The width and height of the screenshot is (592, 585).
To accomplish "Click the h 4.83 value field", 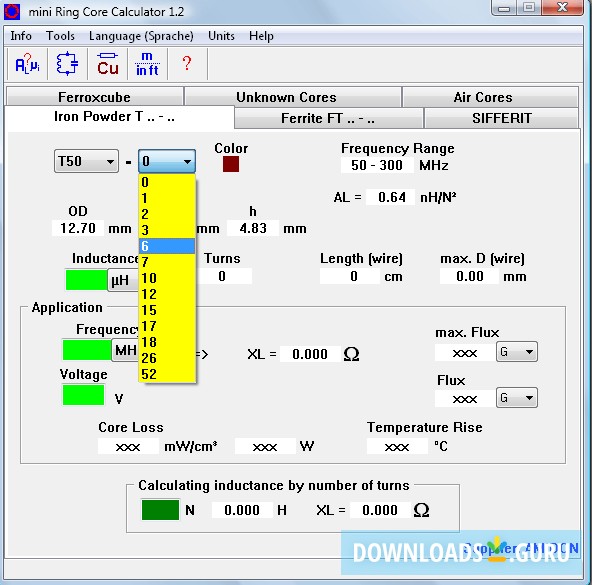I will (x=253, y=228).
